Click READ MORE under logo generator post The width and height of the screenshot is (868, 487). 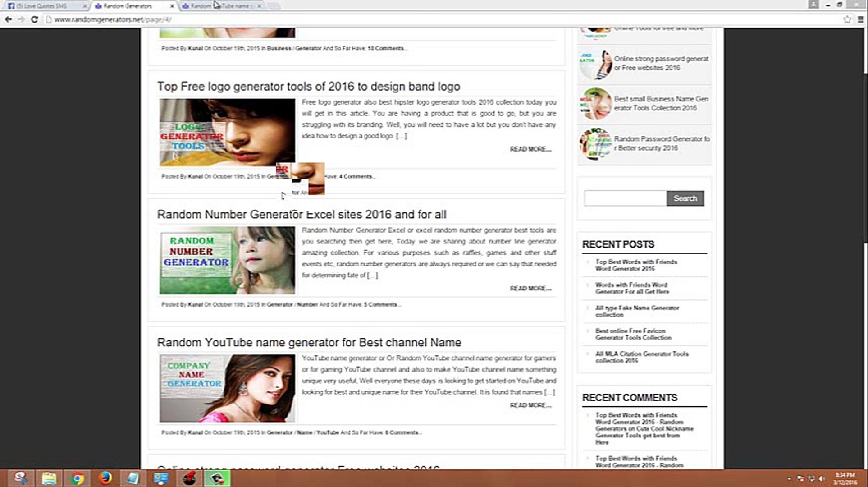tap(530, 149)
